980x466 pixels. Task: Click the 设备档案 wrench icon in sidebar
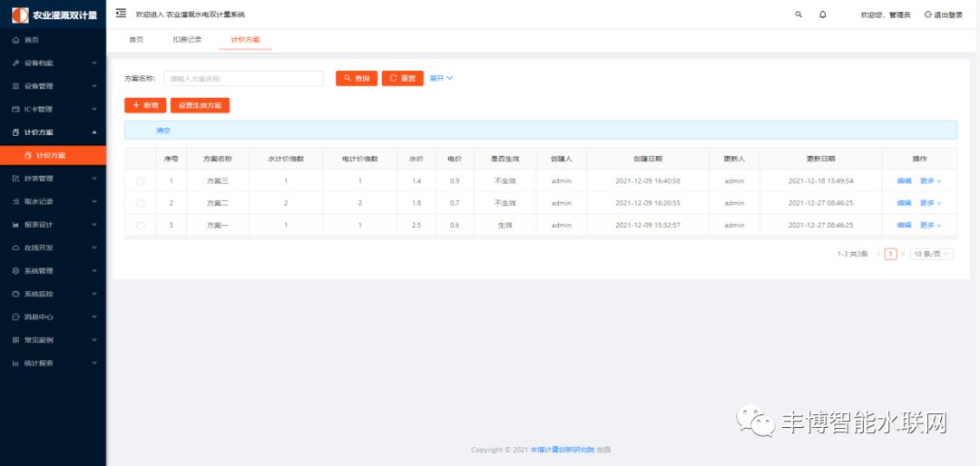click(15, 63)
